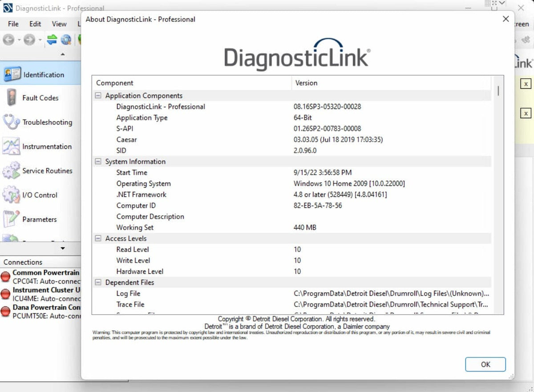Open the View menu
The height and width of the screenshot is (392, 534).
59,24
